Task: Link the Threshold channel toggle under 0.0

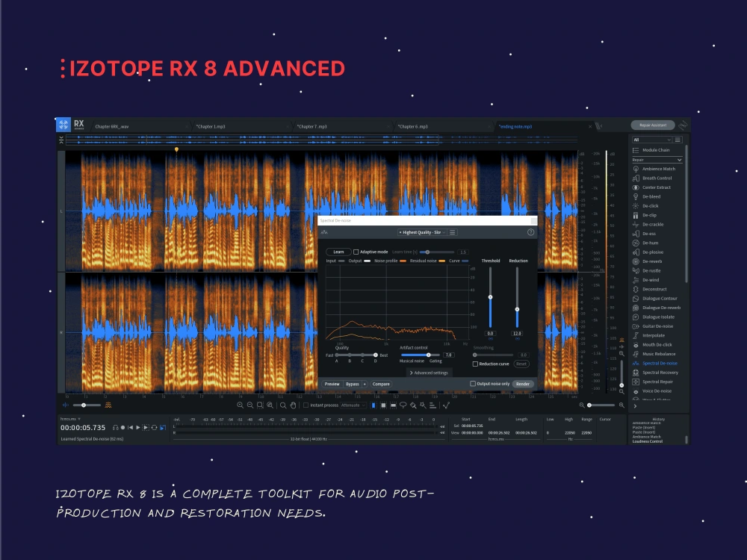Action: [491, 339]
